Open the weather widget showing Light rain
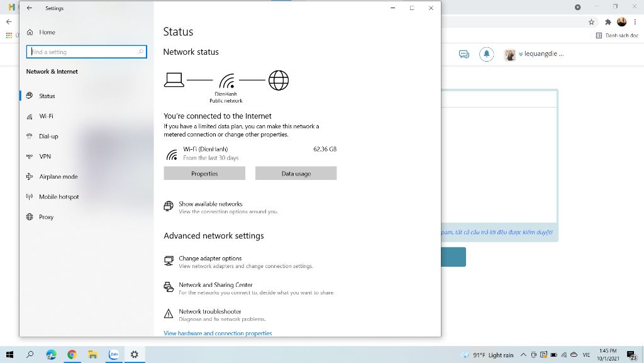The height and width of the screenshot is (363, 644). click(487, 355)
